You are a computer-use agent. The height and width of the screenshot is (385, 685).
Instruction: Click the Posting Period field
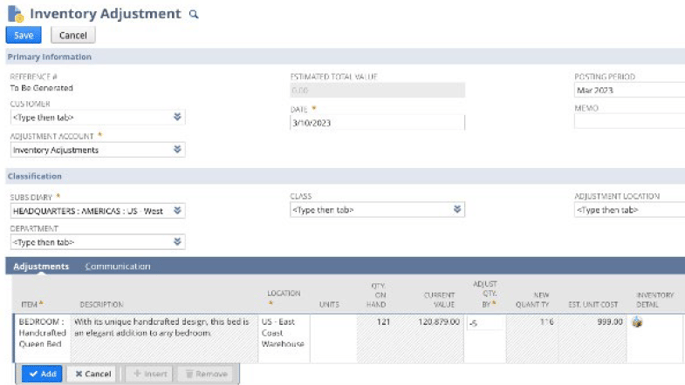click(630, 90)
